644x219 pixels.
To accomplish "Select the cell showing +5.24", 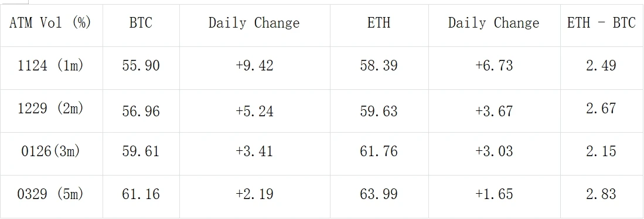I will coord(255,111).
